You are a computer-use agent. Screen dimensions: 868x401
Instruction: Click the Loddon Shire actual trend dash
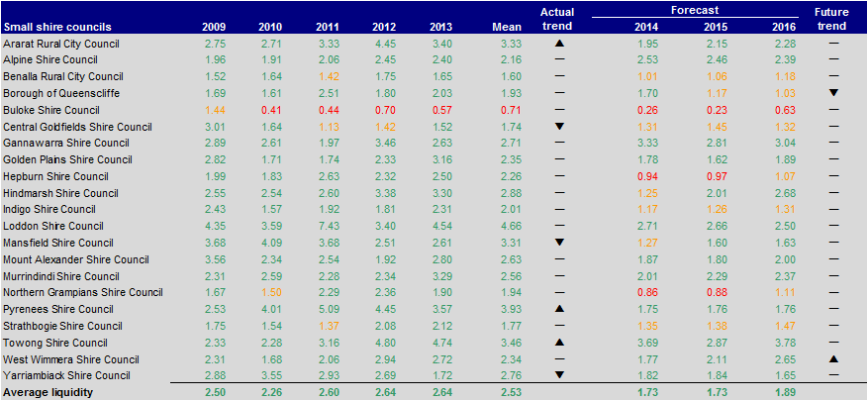(559, 226)
